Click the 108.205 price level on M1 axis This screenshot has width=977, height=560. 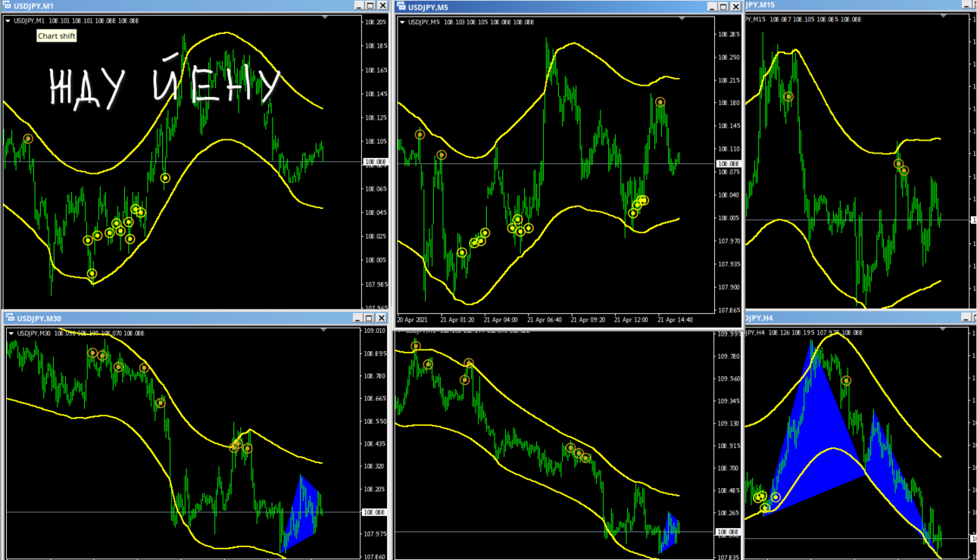(x=376, y=22)
